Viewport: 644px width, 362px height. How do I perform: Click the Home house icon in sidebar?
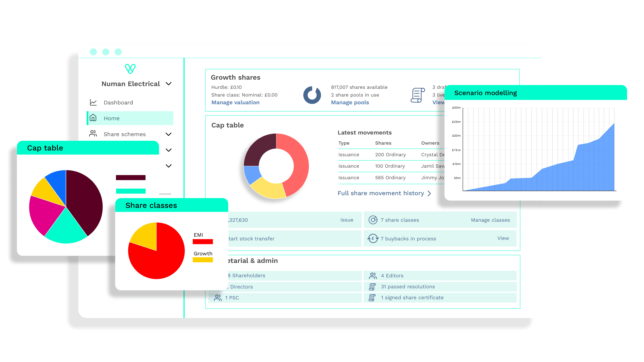93,118
